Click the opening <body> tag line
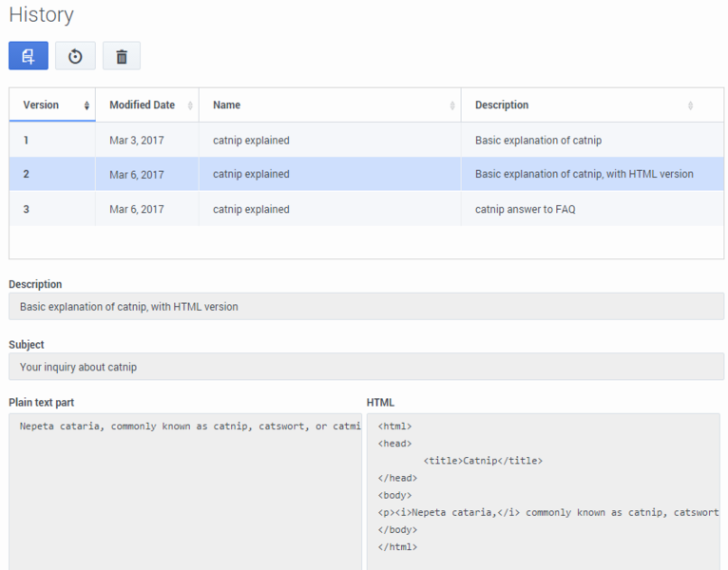 (394, 495)
